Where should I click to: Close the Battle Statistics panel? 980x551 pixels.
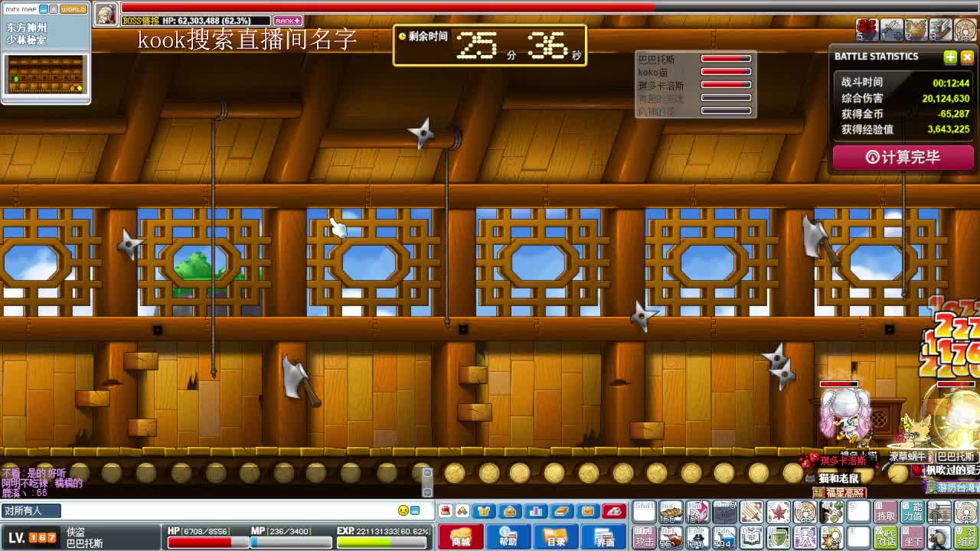(x=967, y=57)
